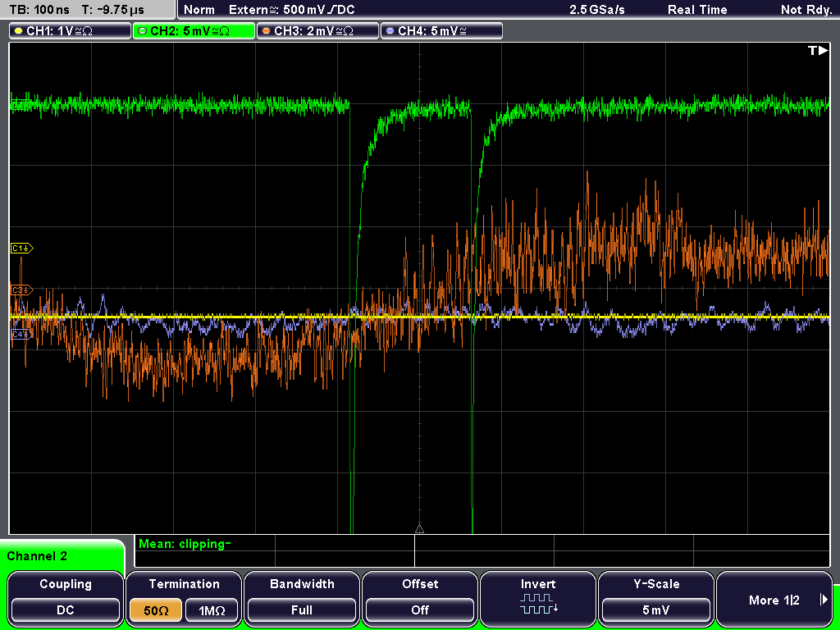This screenshot has height=630, width=840.
Task: Click the C1 ground level marker
Action: [x=21, y=249]
